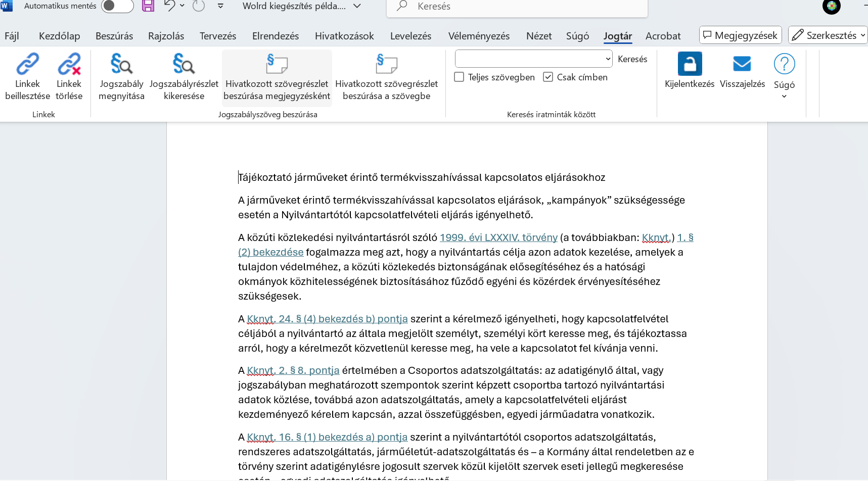Enable the Teljes szövegben checkbox
Image resolution: width=868 pixels, height=481 pixels.
click(x=459, y=77)
